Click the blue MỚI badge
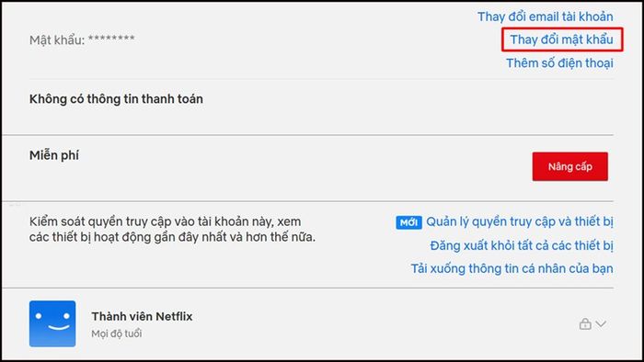644x362 pixels. (x=408, y=222)
